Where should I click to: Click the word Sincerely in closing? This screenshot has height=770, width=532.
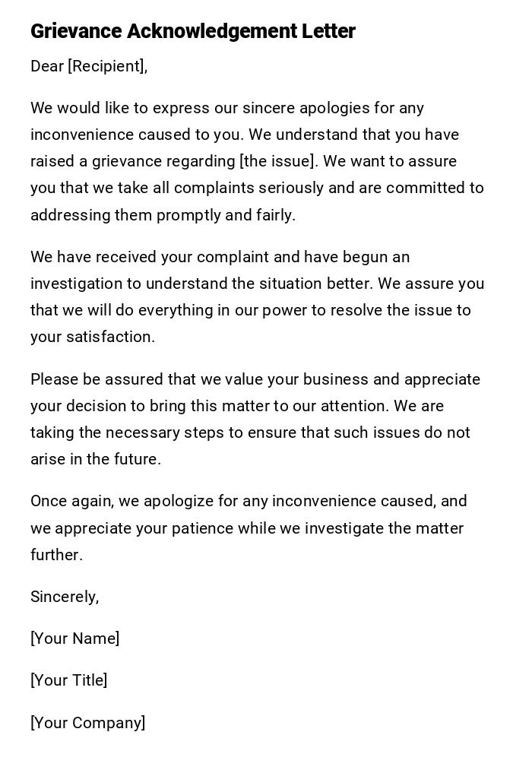point(64,597)
